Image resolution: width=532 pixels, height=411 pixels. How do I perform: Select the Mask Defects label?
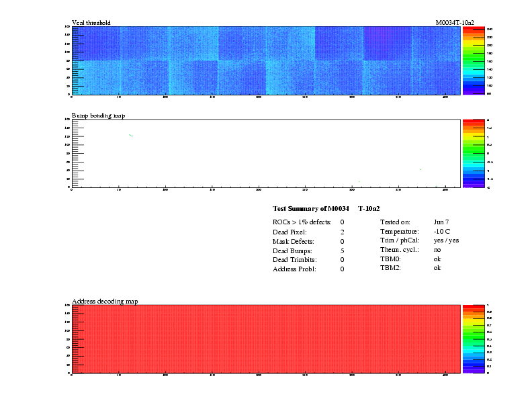294,240
